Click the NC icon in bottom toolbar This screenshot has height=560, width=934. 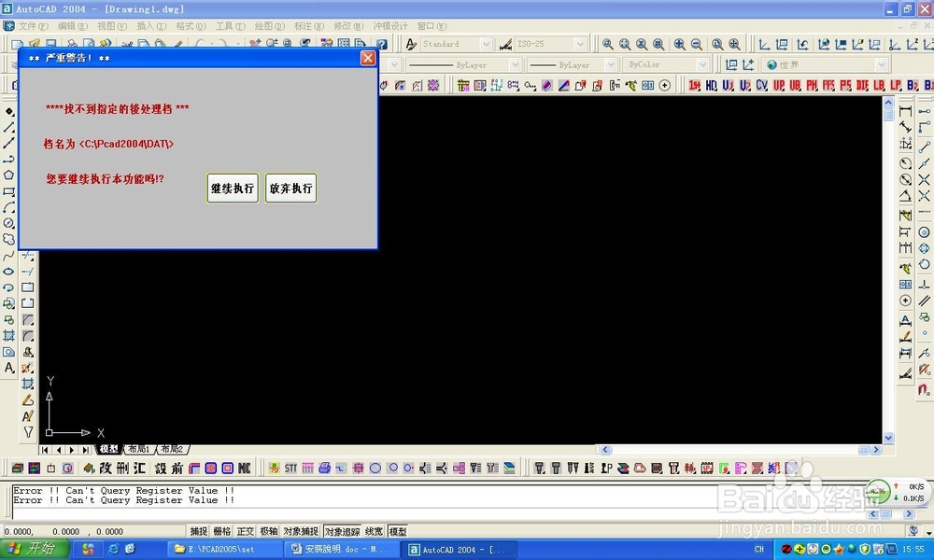(x=244, y=469)
